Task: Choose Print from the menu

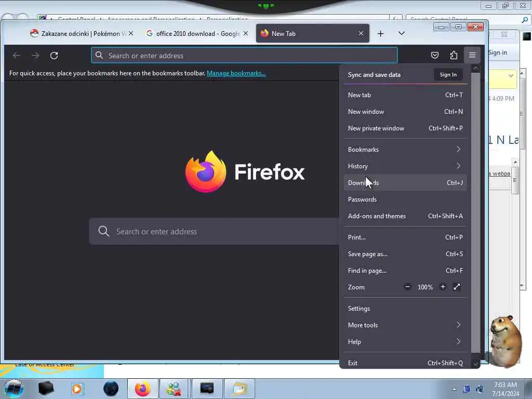Action: (x=405, y=237)
